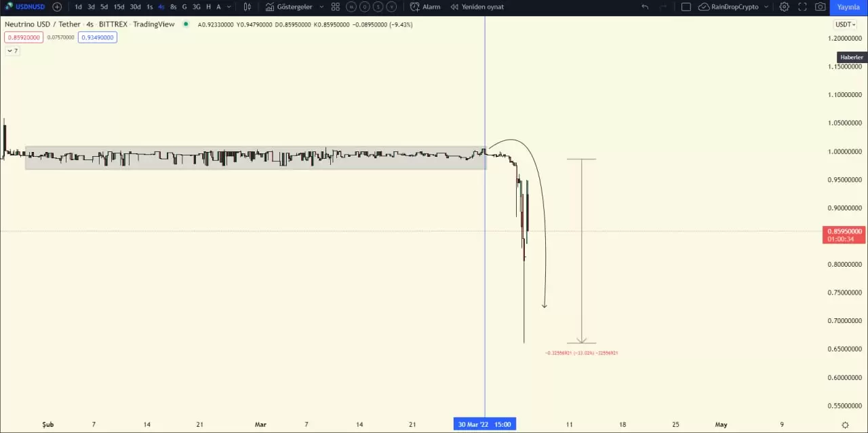The image size is (868, 433).
Task: Open the indicator templates grid icon
Action: coord(335,7)
